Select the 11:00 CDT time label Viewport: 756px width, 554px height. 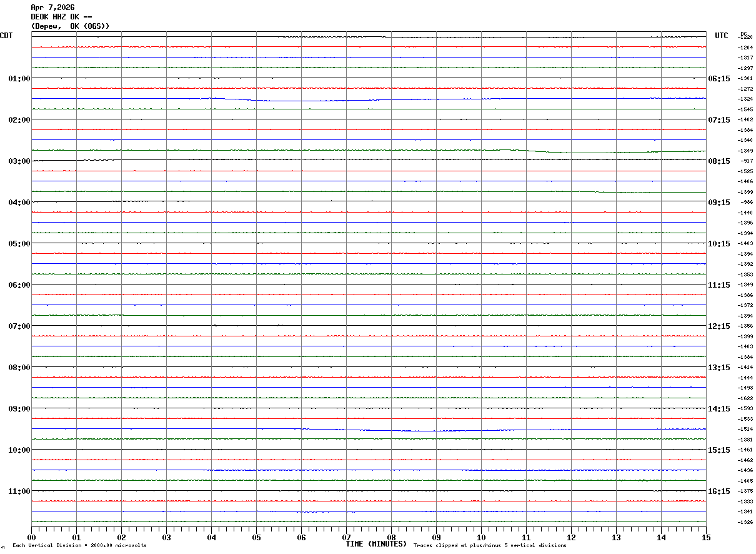click(19, 491)
